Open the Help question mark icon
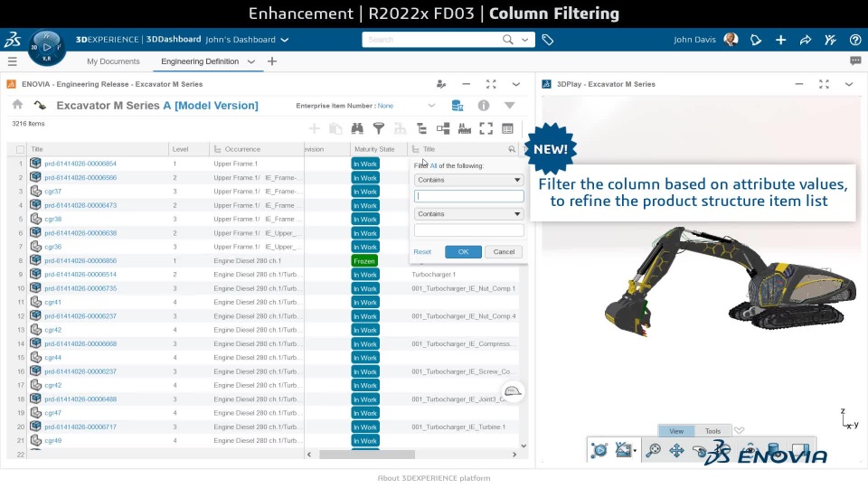868x488 pixels. [854, 40]
